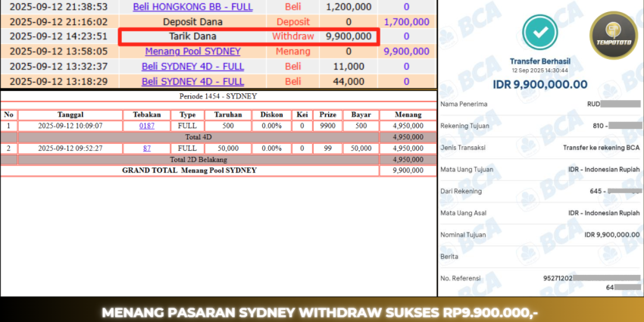
Task: Click the Mata Uang Asal label
Action: pos(463,213)
